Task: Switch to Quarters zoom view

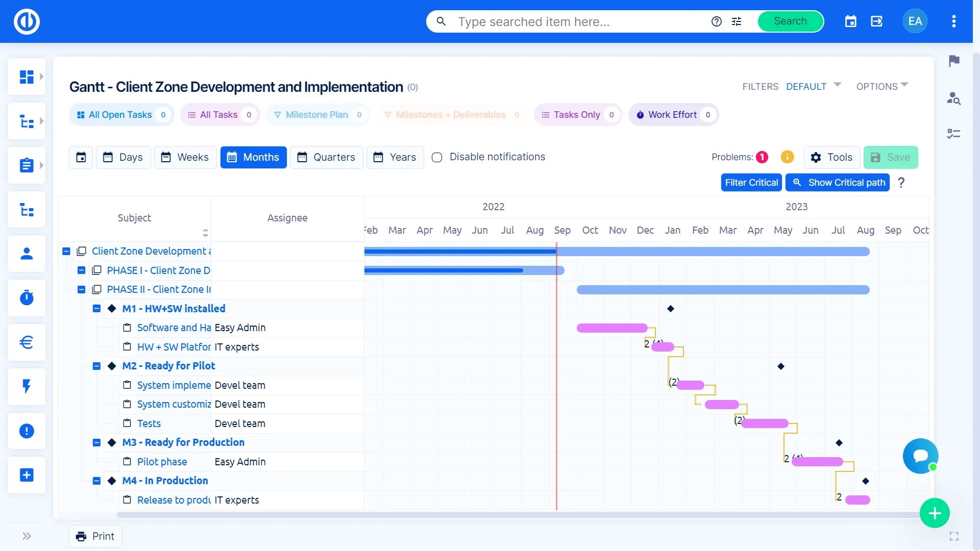Action: coord(326,157)
